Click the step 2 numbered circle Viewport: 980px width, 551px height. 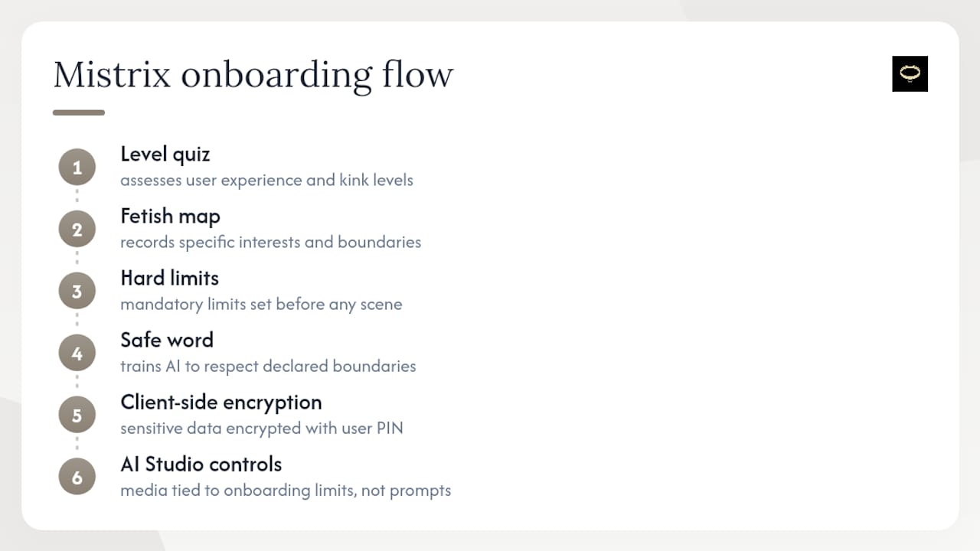77,230
